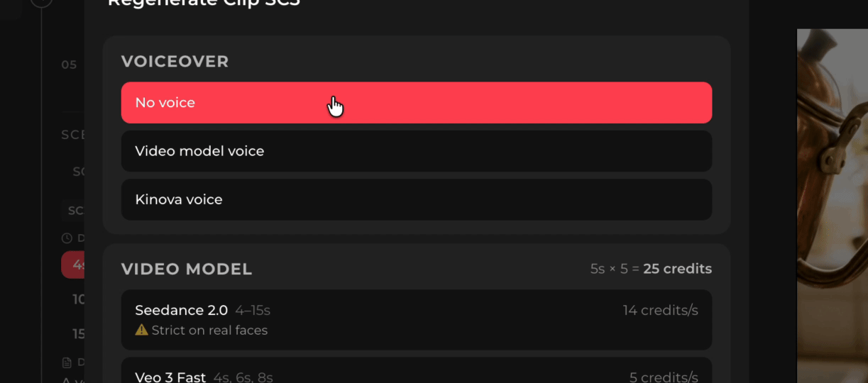
Task: Click the yellow warning triangle icon under Seedance
Action: click(x=141, y=330)
